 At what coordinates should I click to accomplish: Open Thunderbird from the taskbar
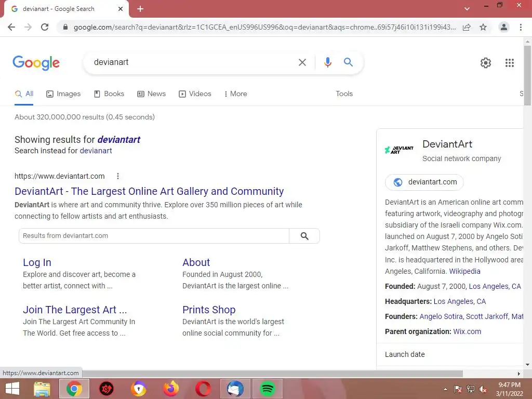(x=235, y=389)
